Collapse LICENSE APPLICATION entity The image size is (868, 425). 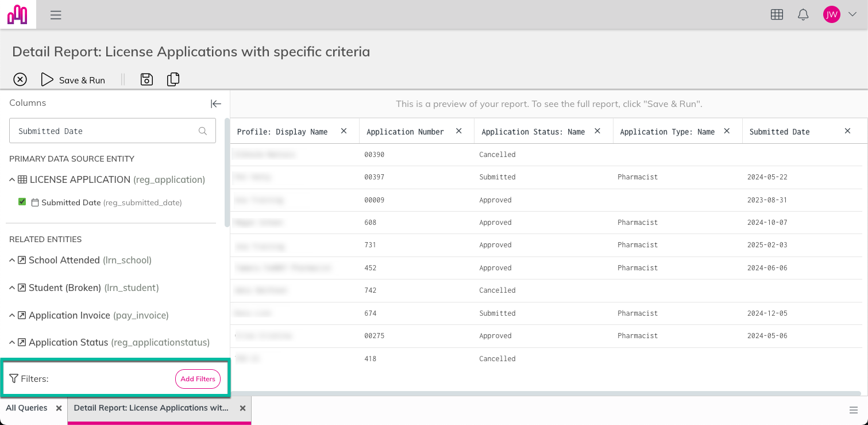click(12, 180)
